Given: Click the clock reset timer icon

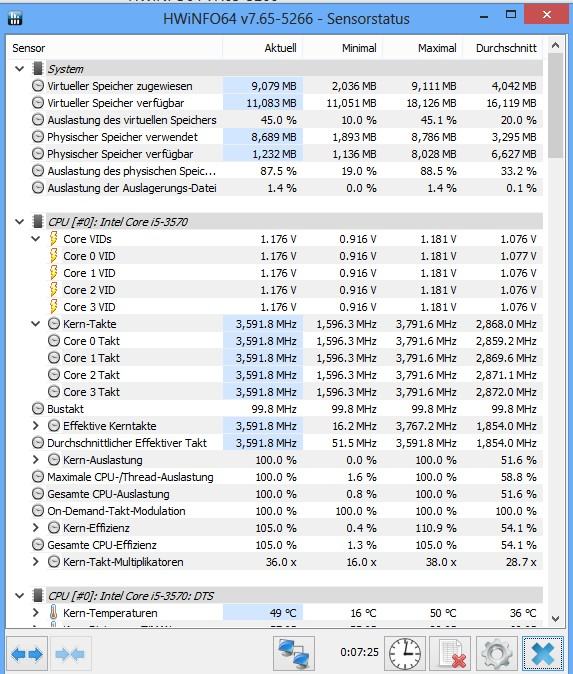Looking at the screenshot, I should point(405,653).
